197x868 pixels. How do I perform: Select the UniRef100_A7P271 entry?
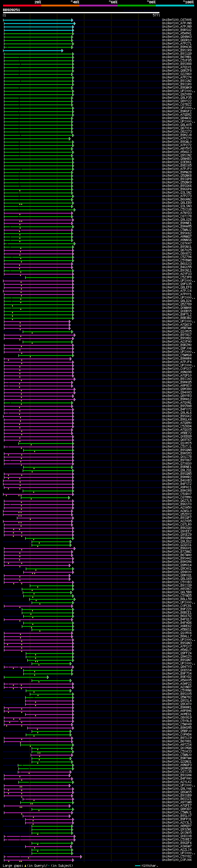(x=177, y=43)
